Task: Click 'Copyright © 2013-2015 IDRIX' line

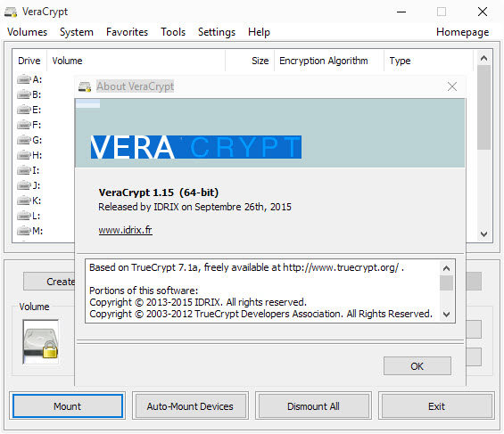Action: [198, 302]
